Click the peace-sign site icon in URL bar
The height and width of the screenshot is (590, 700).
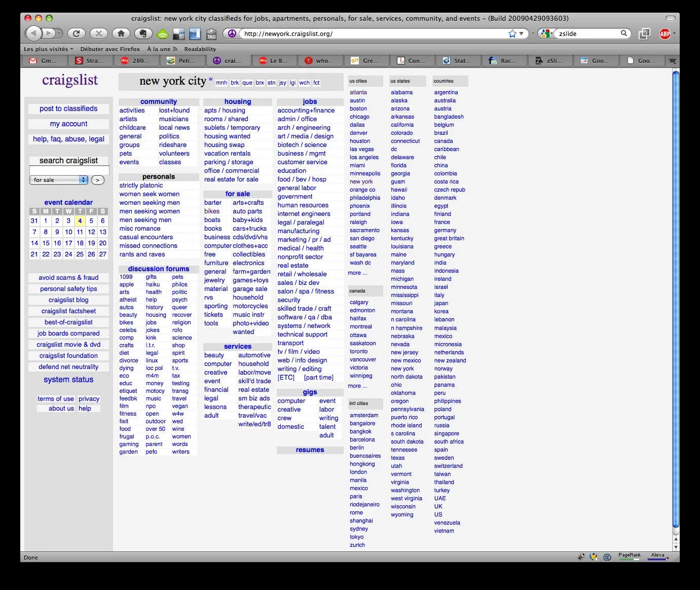coord(232,33)
